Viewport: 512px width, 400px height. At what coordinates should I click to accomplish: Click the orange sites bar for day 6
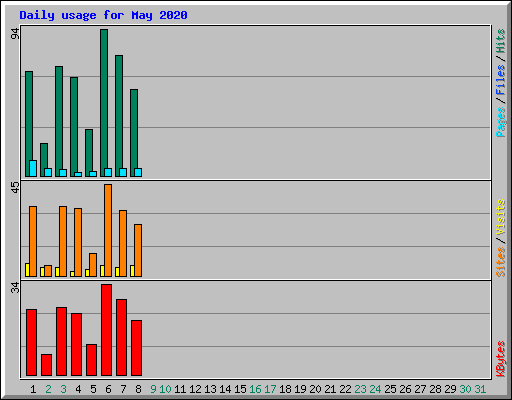click(x=108, y=230)
